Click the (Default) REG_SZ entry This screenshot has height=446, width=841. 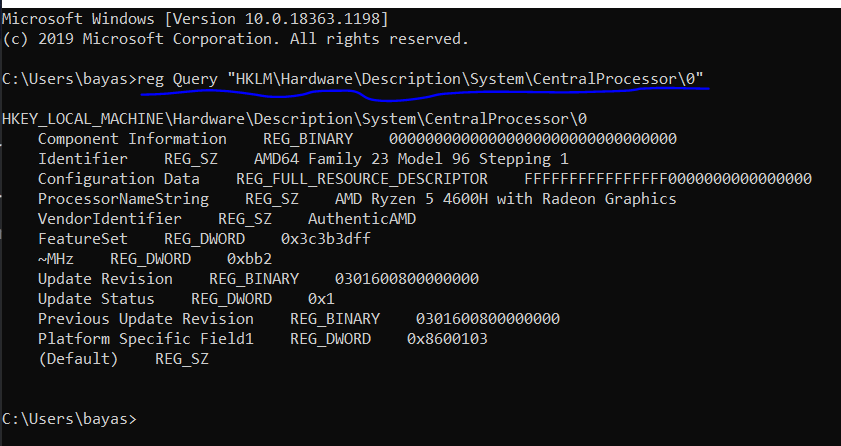pyautogui.click(x=123, y=359)
